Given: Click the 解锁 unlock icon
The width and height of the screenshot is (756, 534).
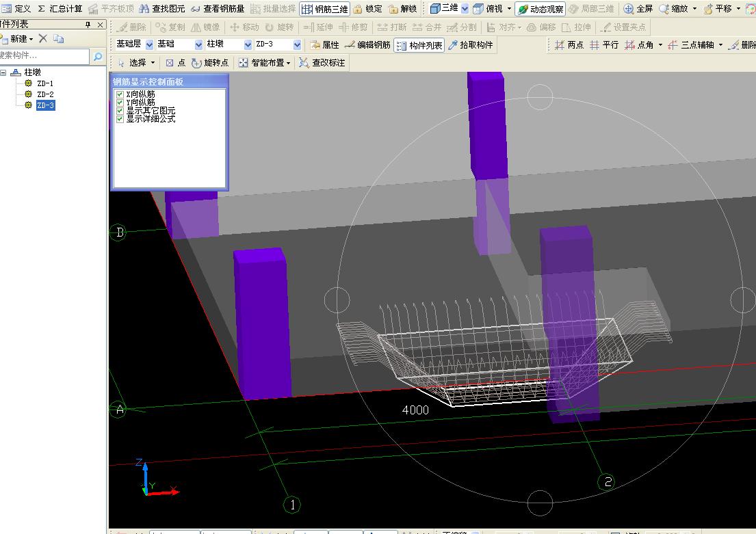Looking at the screenshot, I should (402, 9).
